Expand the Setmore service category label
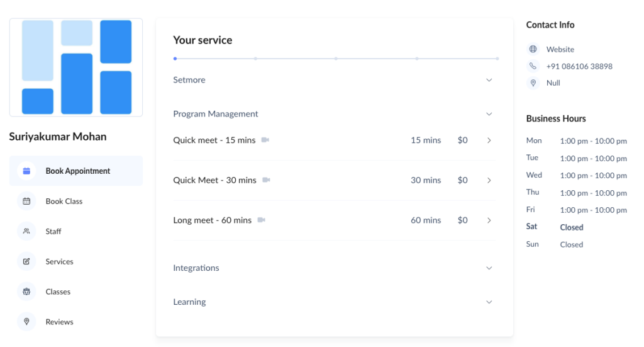The image size is (644, 347). [x=189, y=80]
